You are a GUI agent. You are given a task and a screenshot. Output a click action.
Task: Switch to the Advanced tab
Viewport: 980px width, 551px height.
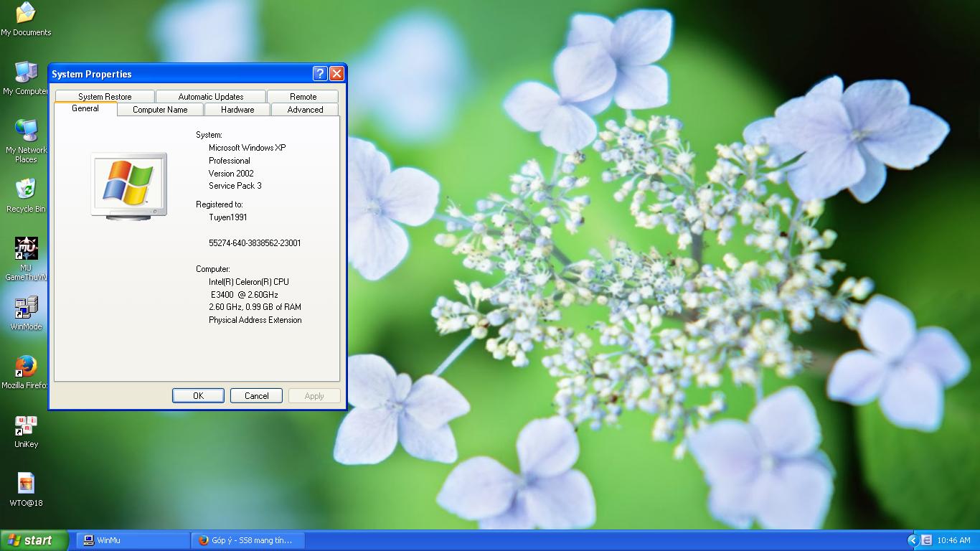[305, 110]
